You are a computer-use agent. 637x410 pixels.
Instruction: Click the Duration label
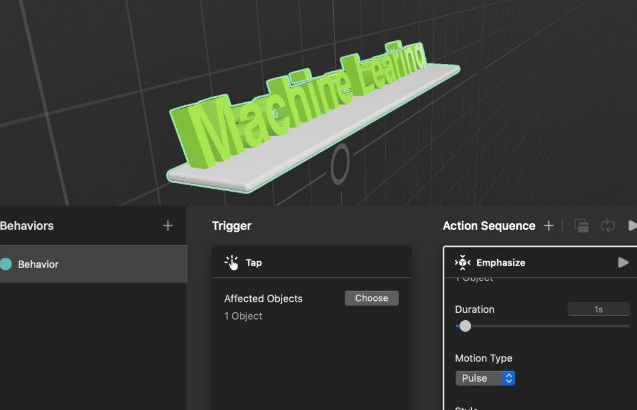pyautogui.click(x=474, y=310)
